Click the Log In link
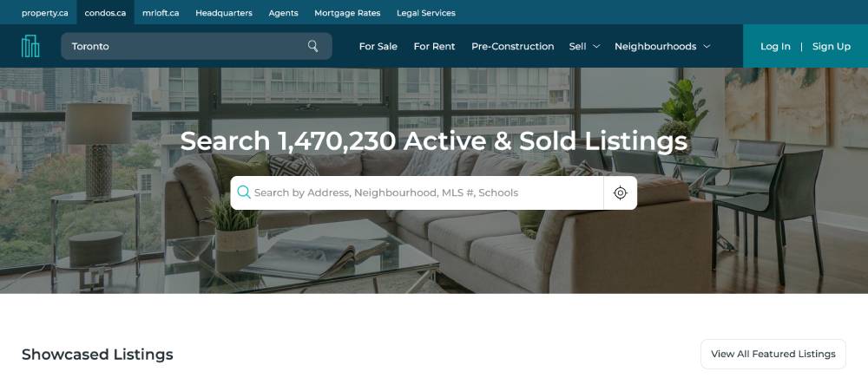This screenshot has width=868, height=378. 775,47
